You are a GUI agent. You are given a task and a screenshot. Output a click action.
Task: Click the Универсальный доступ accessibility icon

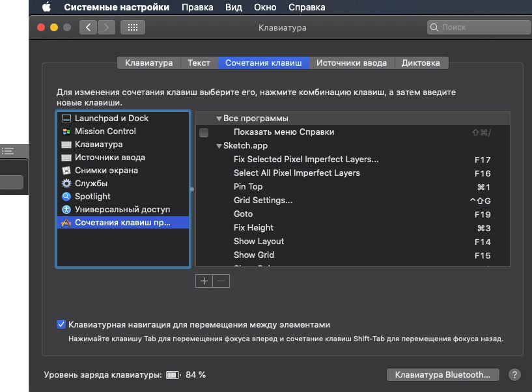[66, 210]
